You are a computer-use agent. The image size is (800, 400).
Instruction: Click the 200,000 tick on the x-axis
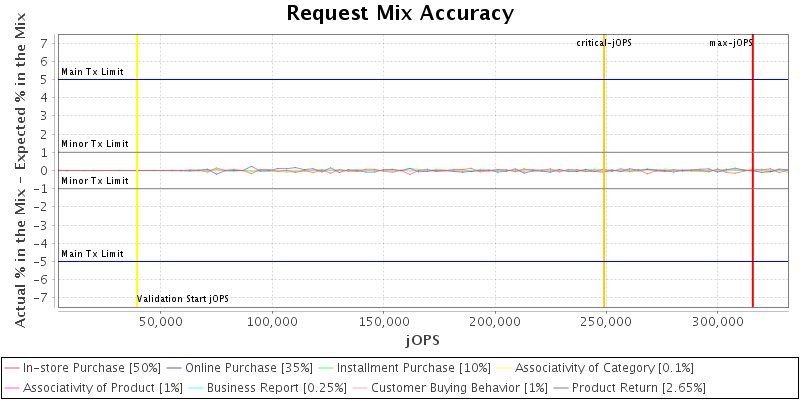click(496, 322)
